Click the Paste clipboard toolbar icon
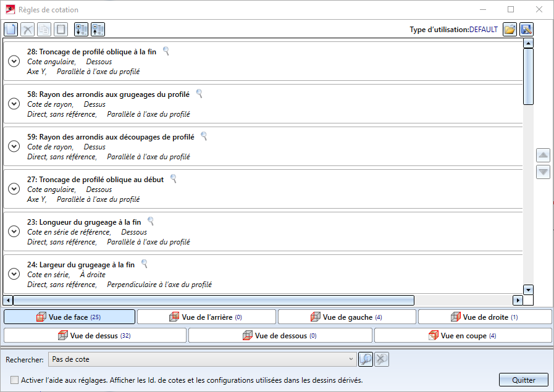 [x=61, y=29]
